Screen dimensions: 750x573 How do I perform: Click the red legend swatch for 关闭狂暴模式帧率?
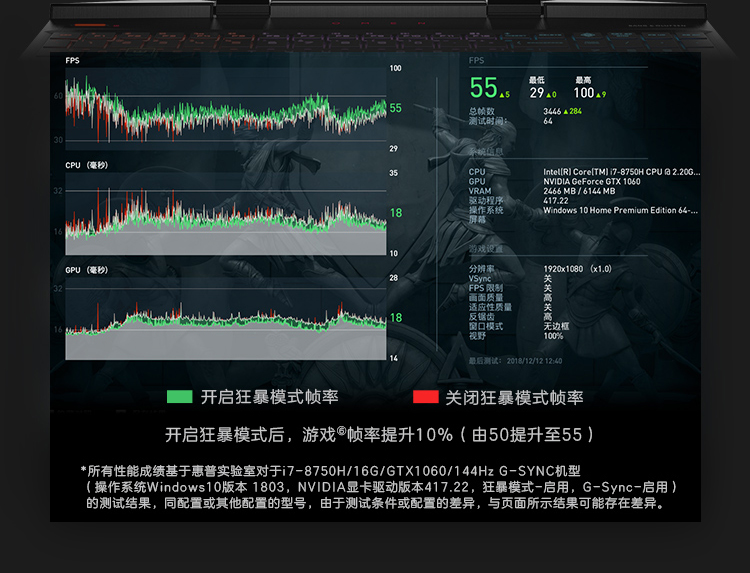[x=426, y=397]
